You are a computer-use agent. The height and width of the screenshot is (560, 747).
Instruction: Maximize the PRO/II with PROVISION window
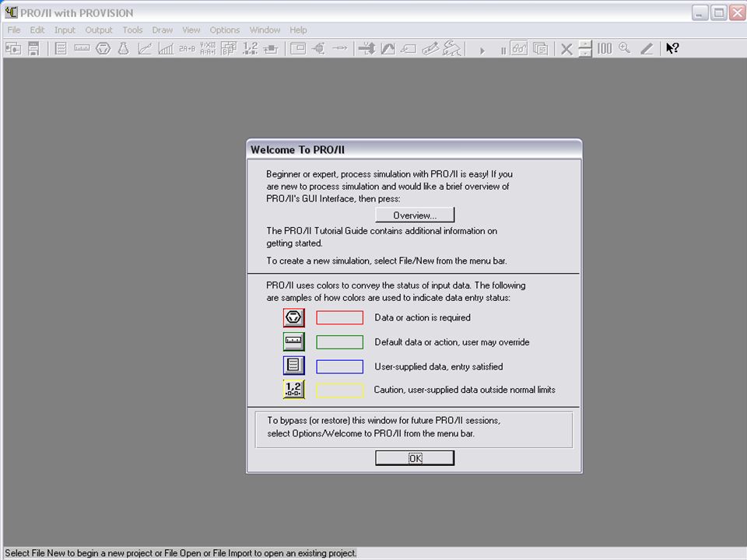pos(718,13)
